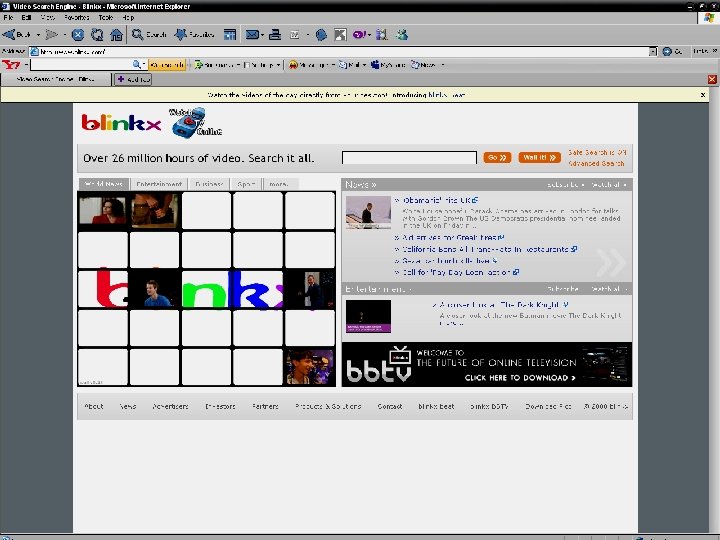This screenshot has width=720, height=540.
Task: Click the orange Wall It button
Action: [540, 158]
